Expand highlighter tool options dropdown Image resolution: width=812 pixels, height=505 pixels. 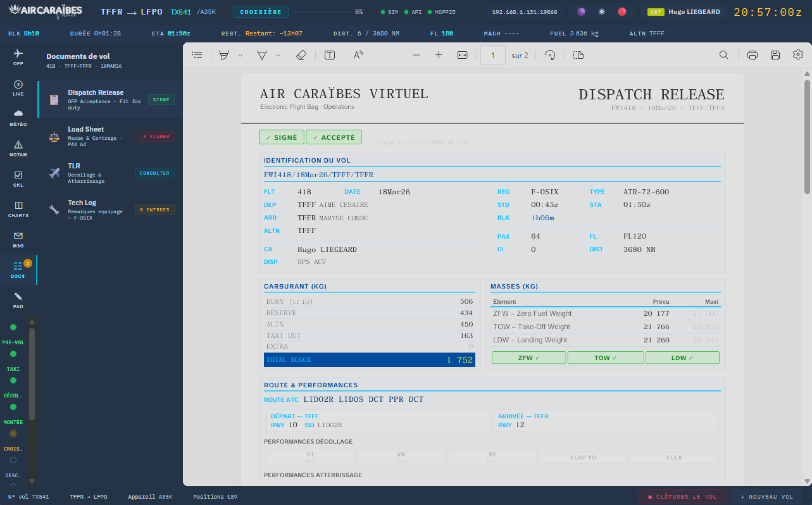(240, 55)
